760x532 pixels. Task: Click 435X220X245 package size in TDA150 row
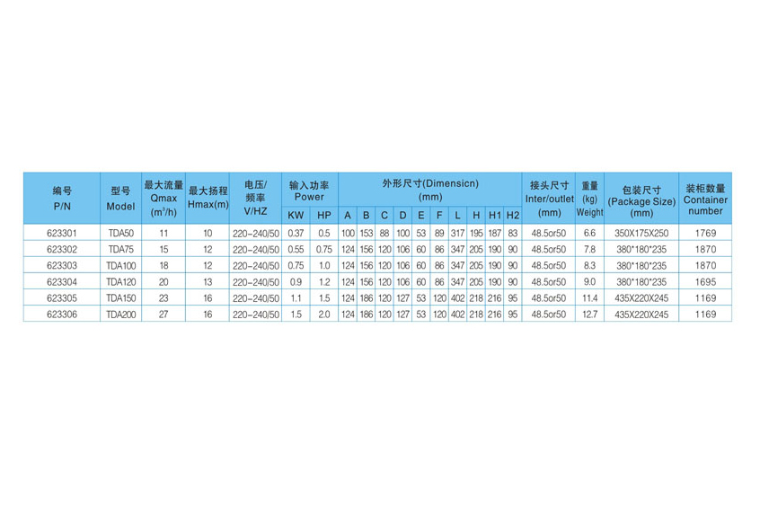[x=641, y=298]
